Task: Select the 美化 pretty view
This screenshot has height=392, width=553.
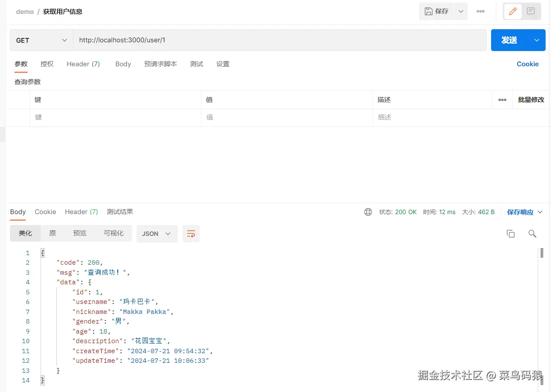Action: (25, 233)
